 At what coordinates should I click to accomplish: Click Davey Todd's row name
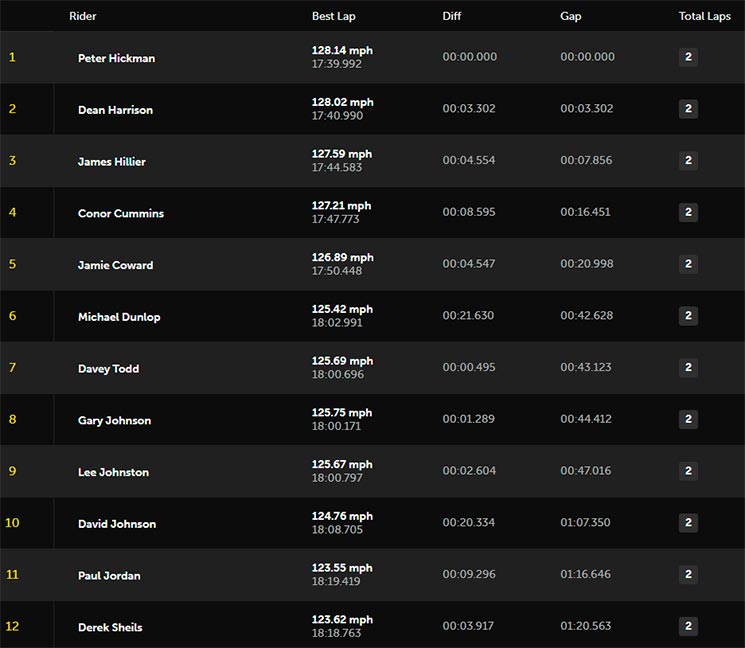click(108, 369)
